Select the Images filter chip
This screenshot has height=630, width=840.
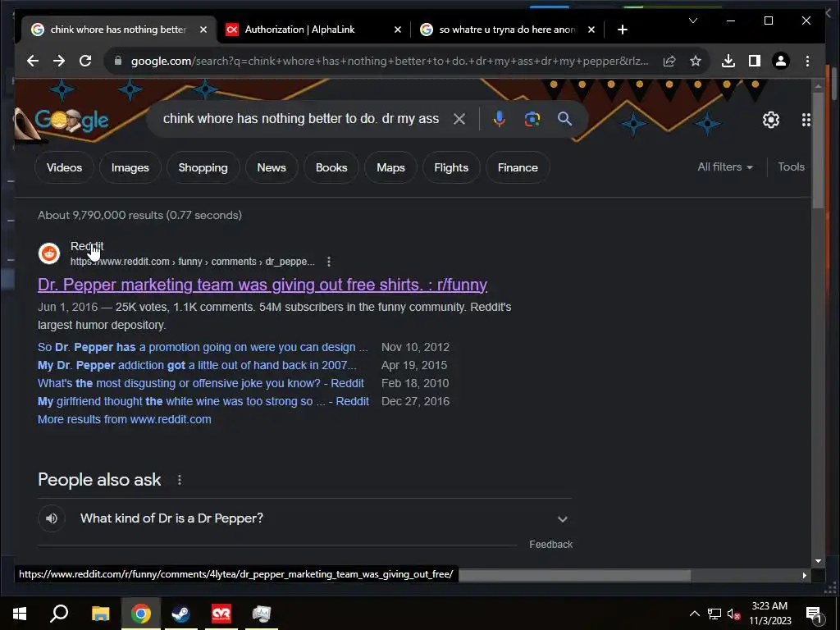click(x=130, y=167)
